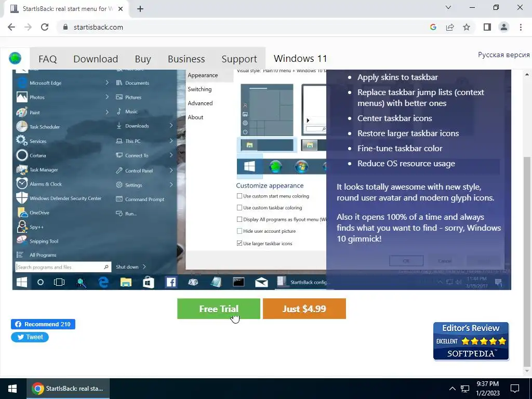Click Facebook Recommend 210 button

click(x=43, y=324)
